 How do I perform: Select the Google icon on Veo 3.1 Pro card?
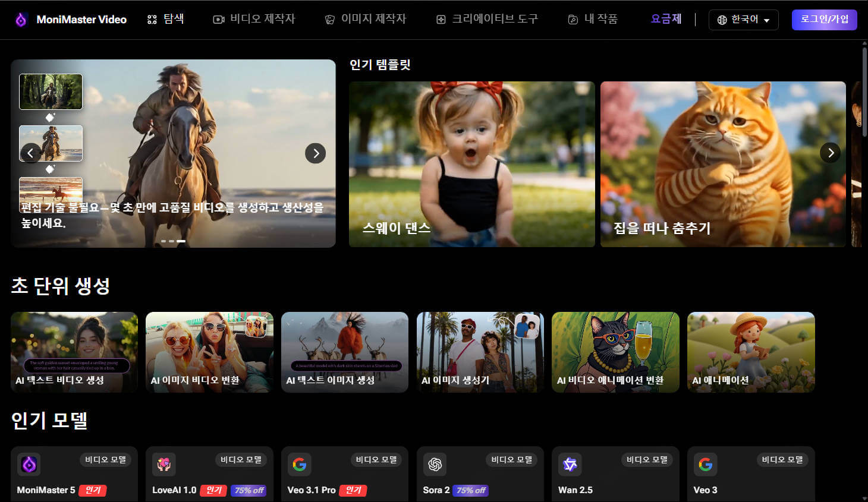300,465
